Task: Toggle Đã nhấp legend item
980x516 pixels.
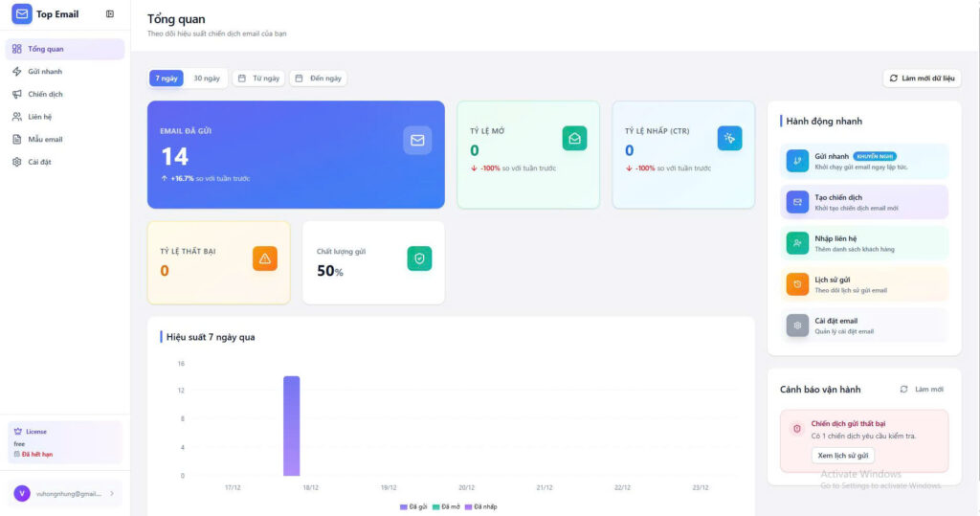Action: [x=481, y=506]
